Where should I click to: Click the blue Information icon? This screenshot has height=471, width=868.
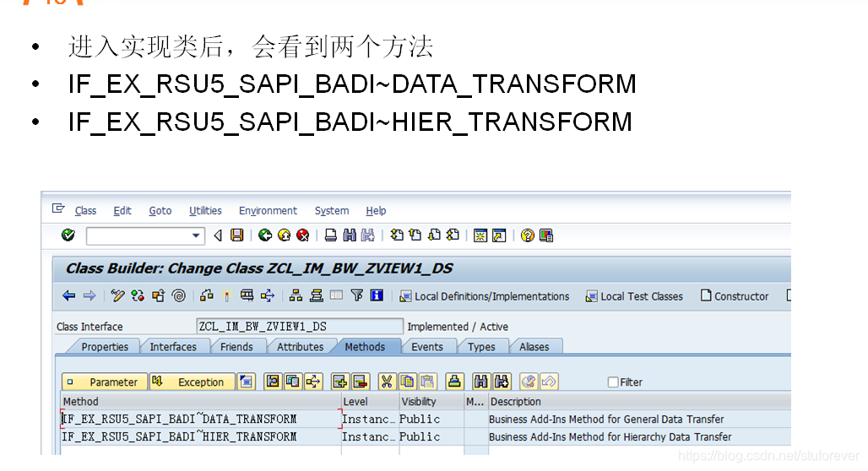(x=377, y=295)
